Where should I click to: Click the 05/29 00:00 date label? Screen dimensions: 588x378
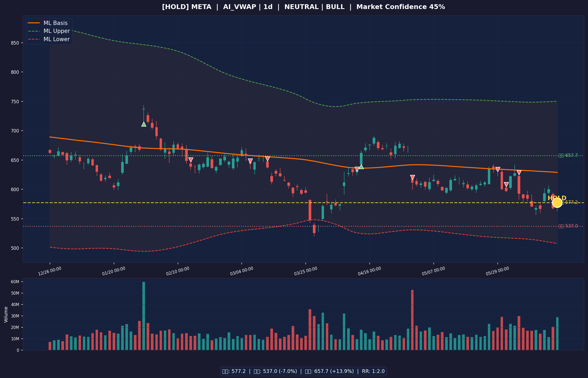pos(497,271)
